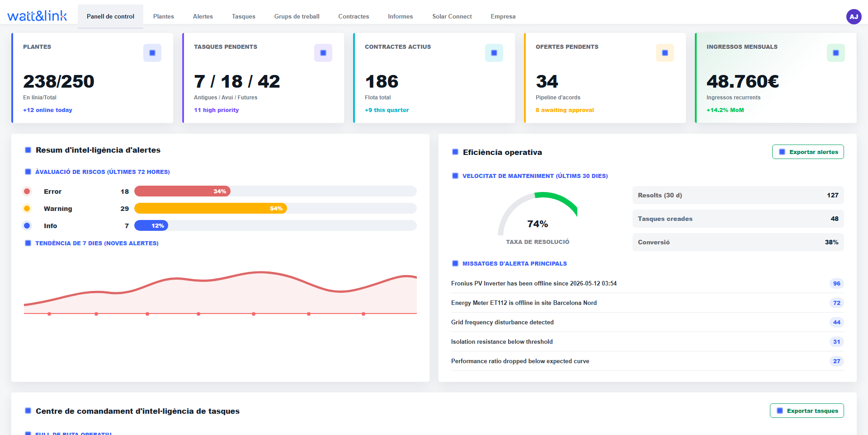
Task: Click the 44 count badge
Action: click(x=837, y=323)
